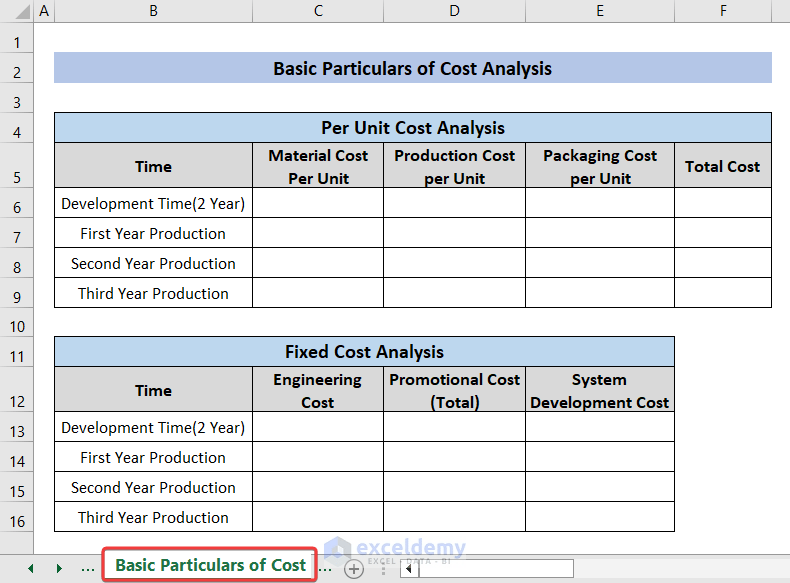Viewport: 790px width, 583px height.
Task: Select row 5 header
Action: point(17,165)
